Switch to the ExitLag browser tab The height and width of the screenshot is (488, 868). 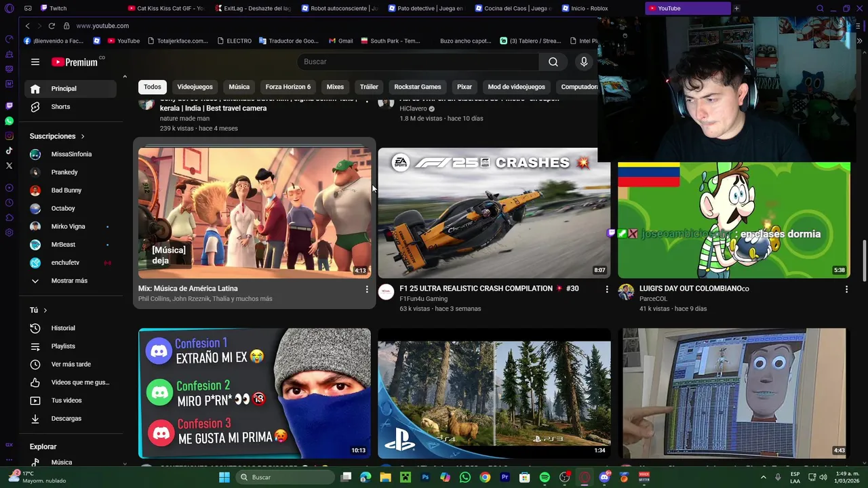(252, 8)
